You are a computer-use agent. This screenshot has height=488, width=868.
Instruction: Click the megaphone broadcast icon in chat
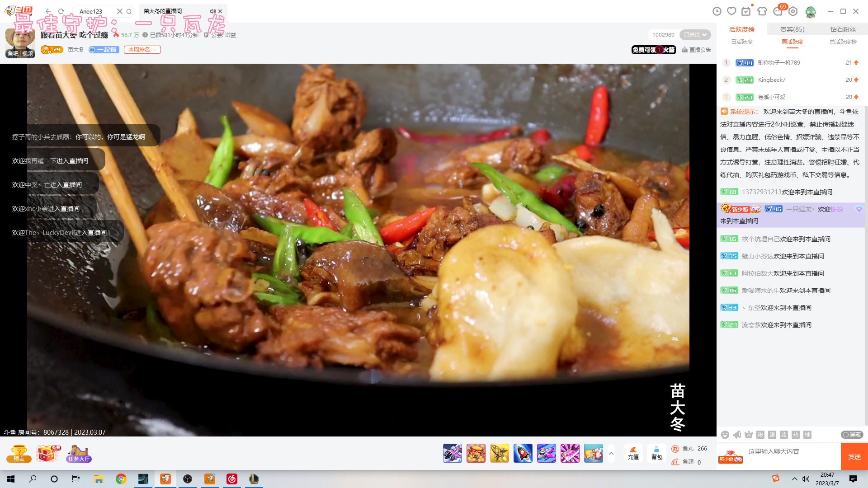(x=737, y=435)
